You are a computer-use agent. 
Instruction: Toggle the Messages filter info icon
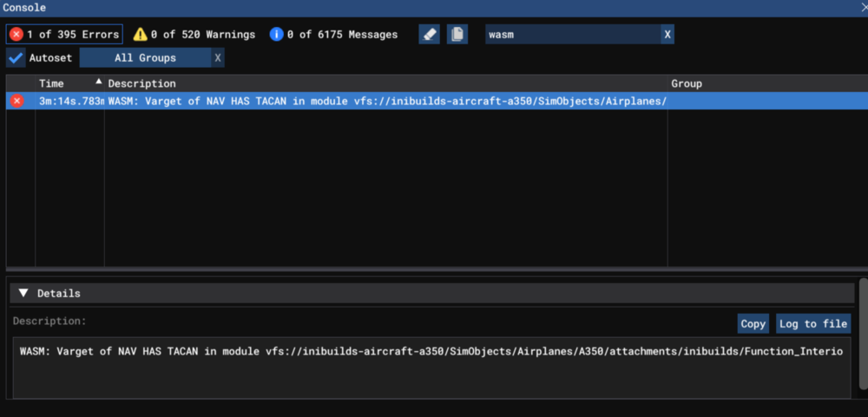tap(277, 35)
